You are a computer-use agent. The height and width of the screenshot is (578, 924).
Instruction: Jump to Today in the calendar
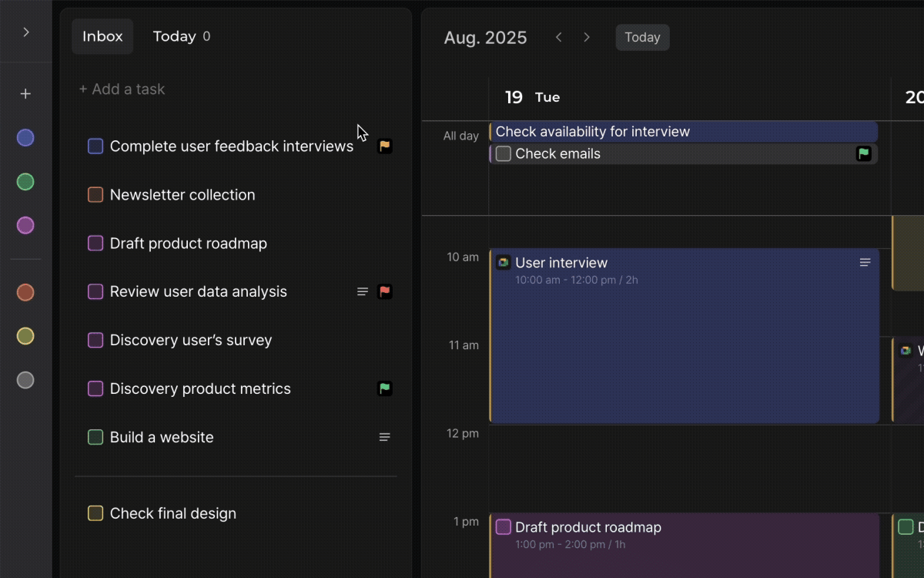[642, 38]
